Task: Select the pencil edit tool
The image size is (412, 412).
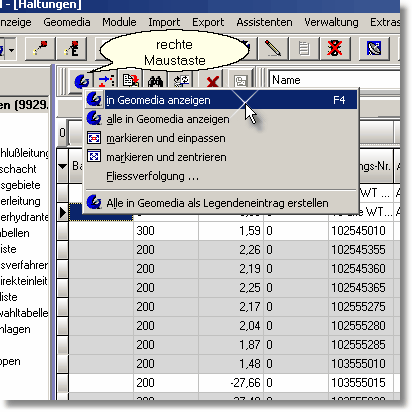Action: pyautogui.click(x=273, y=49)
